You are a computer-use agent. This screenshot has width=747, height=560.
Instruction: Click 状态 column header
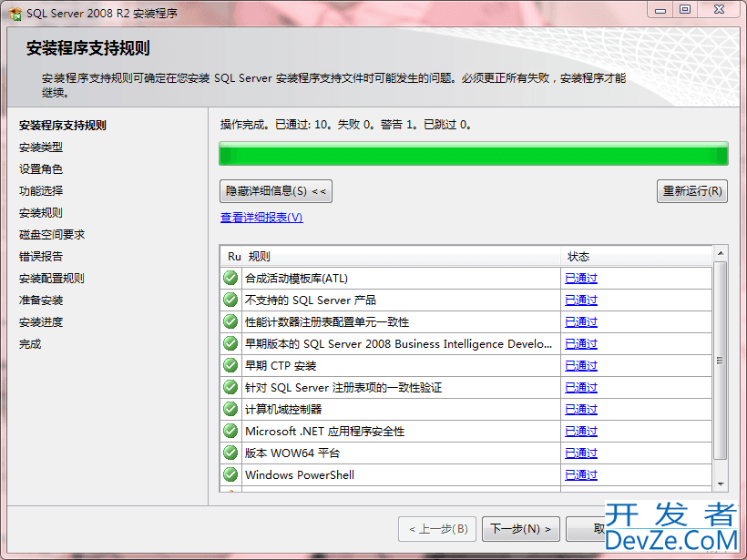point(637,257)
